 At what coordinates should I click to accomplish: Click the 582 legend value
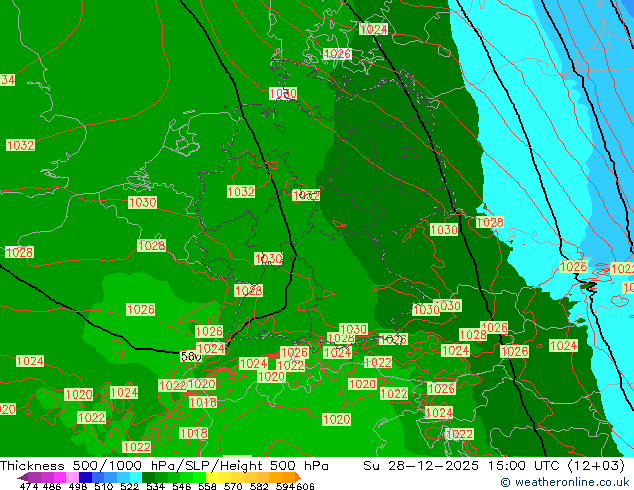[x=259, y=486]
